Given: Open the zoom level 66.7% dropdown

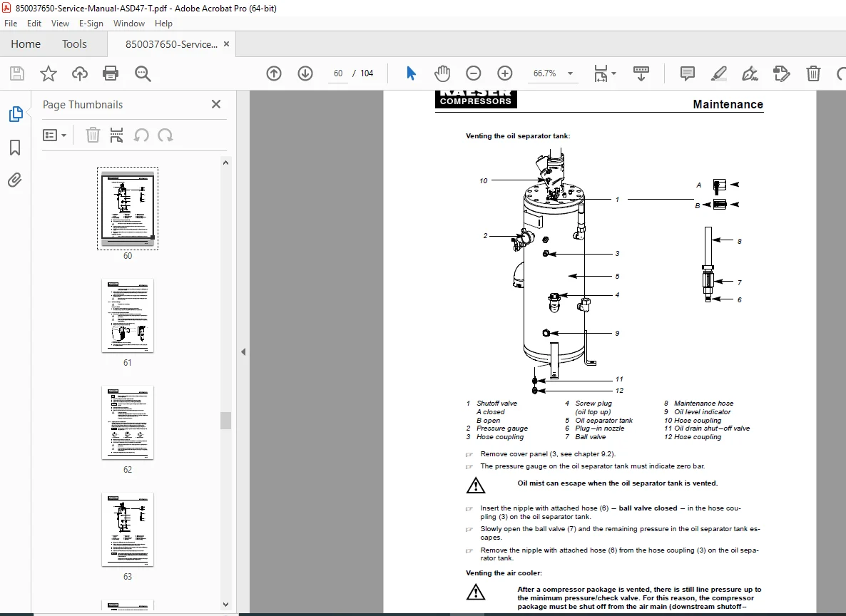Looking at the screenshot, I should coord(570,73).
